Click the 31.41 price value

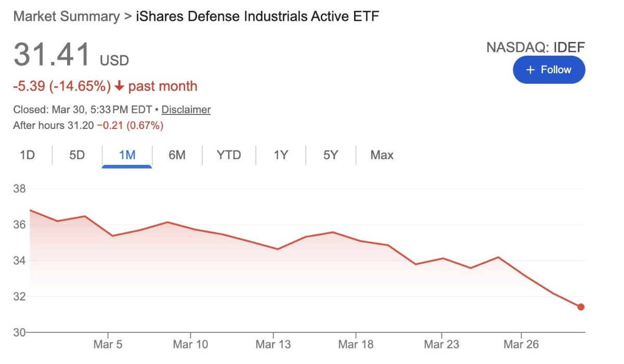52,55
